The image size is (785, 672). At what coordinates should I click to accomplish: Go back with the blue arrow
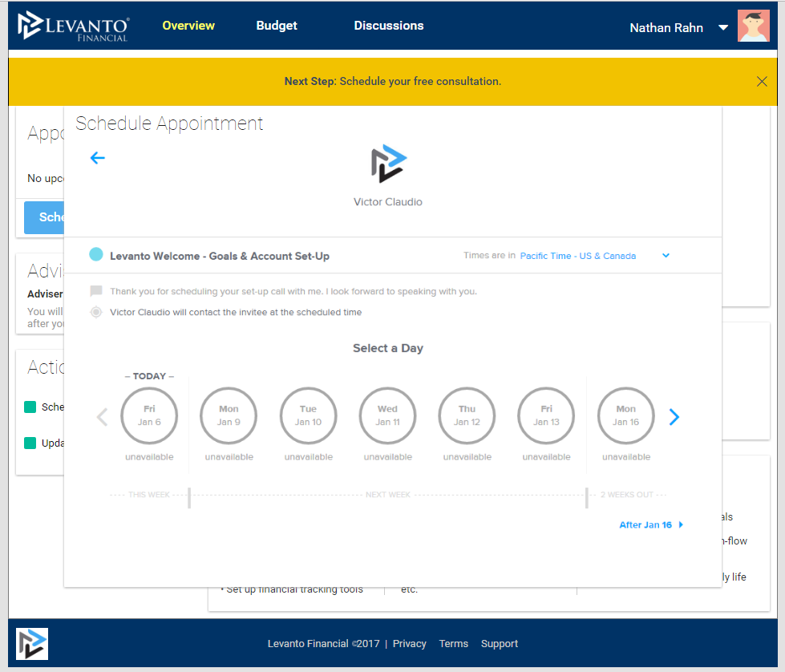pyautogui.click(x=98, y=158)
